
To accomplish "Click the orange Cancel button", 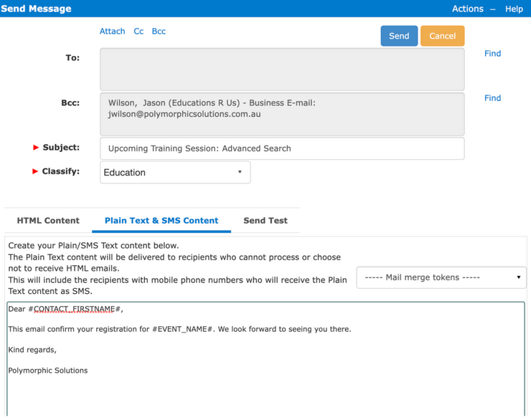I will (442, 36).
